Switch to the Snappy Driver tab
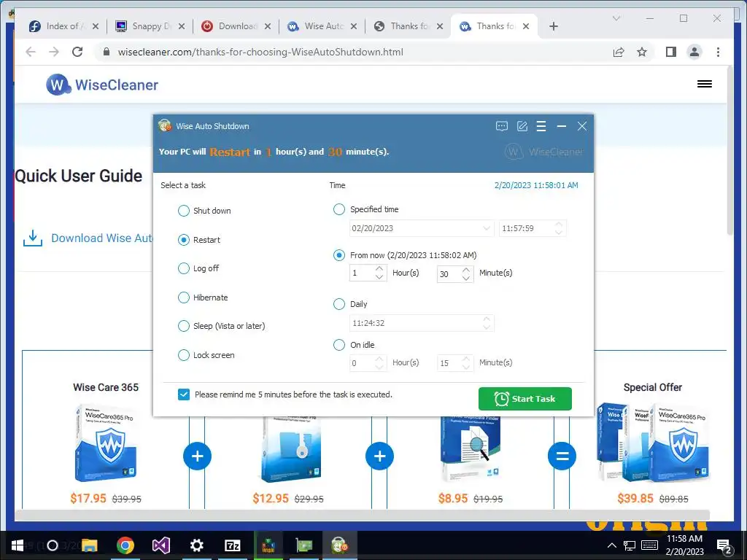 (x=150, y=26)
